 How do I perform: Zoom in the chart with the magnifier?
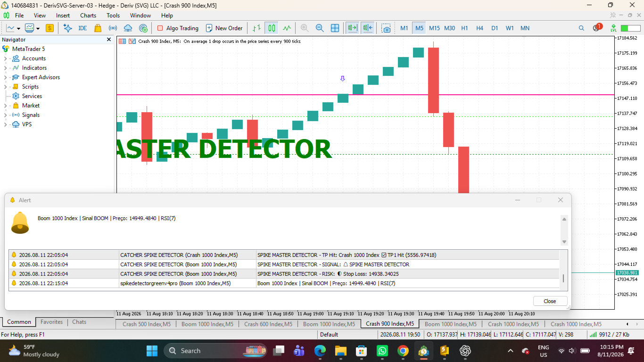[x=305, y=28]
